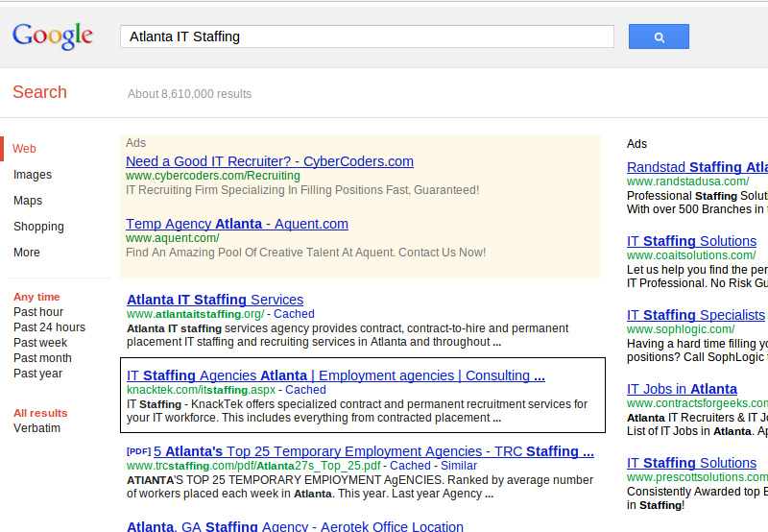The width and height of the screenshot is (768, 532).
Task: Open coaitsolutions IT Staffing Solutions ad
Action: pos(691,241)
